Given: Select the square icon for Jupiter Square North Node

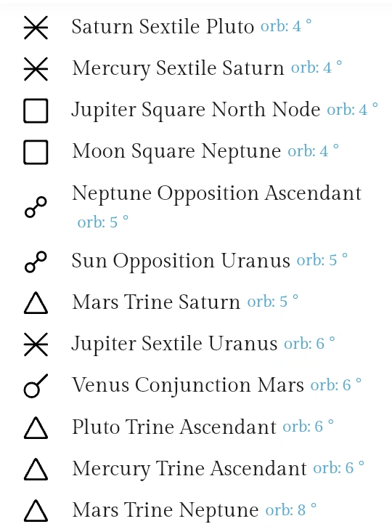Looking at the screenshot, I should point(36,110).
